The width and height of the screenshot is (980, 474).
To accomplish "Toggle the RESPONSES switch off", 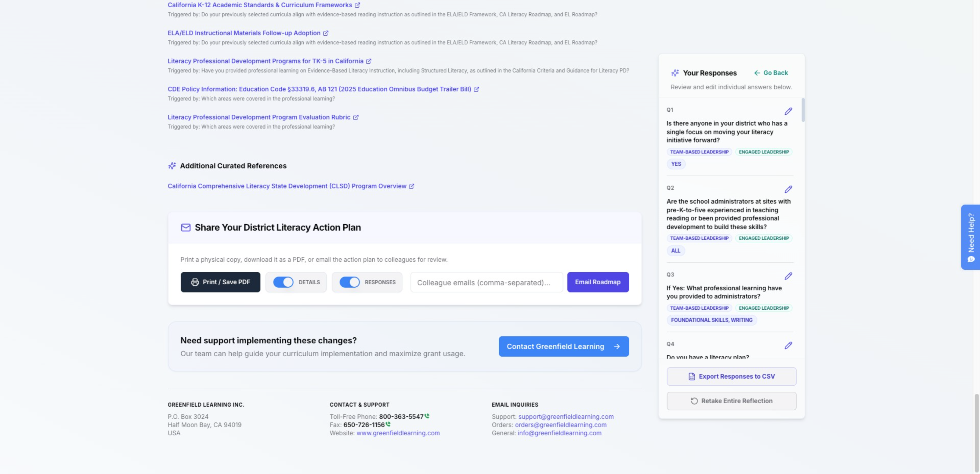I will pos(350,282).
